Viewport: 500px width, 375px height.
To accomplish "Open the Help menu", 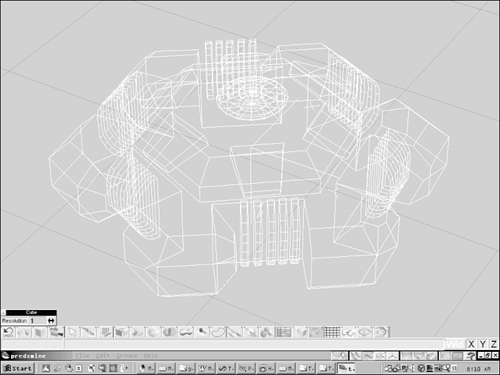I will (x=151, y=356).
